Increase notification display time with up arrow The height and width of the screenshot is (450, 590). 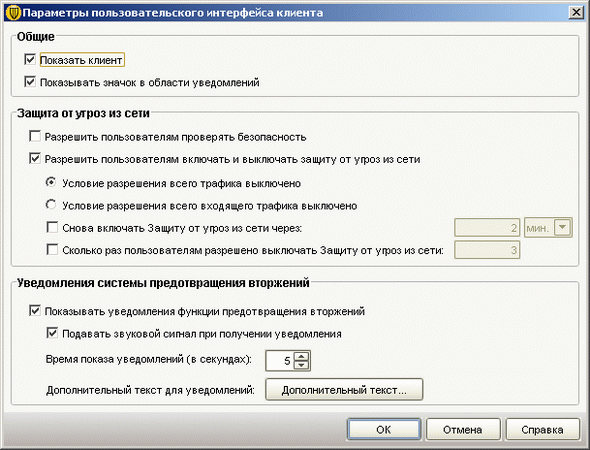301,356
